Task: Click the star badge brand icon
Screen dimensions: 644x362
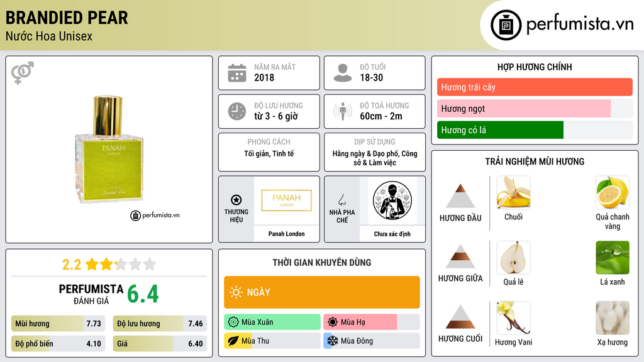Action: [236, 200]
